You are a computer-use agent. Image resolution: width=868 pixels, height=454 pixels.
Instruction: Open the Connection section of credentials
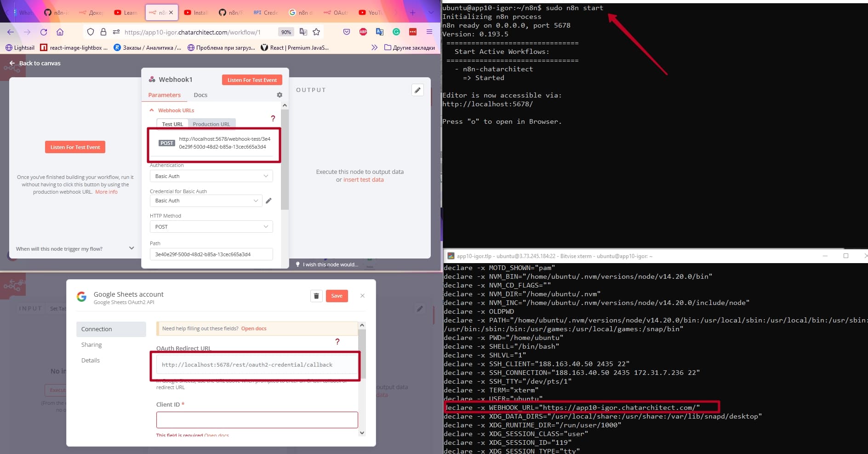(x=111, y=329)
